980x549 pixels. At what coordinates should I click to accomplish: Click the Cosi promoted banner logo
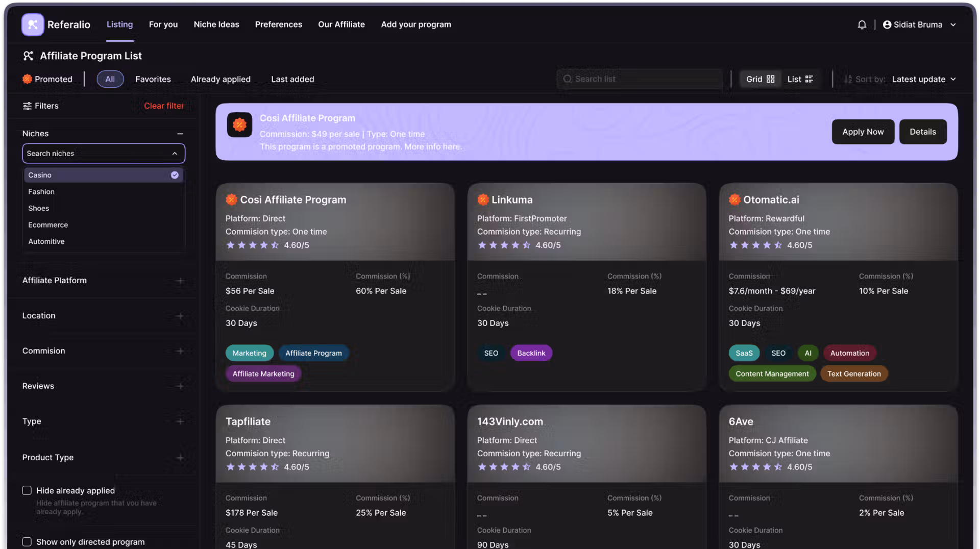point(239,125)
